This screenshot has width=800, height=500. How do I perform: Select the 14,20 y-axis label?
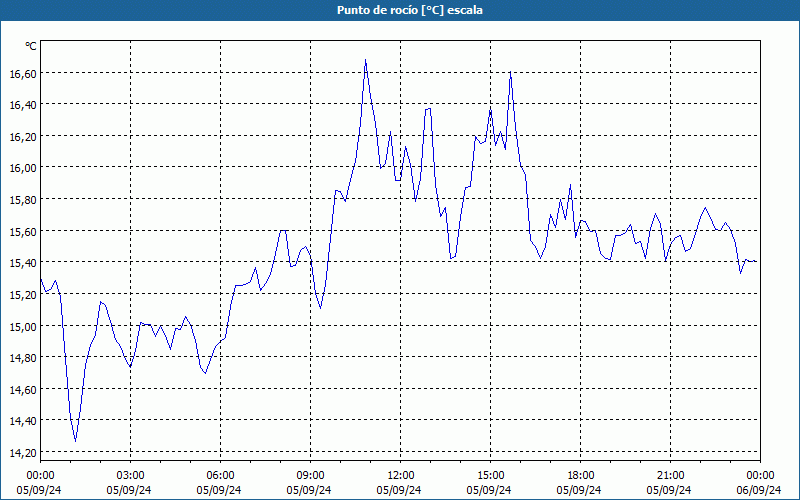tap(23, 454)
